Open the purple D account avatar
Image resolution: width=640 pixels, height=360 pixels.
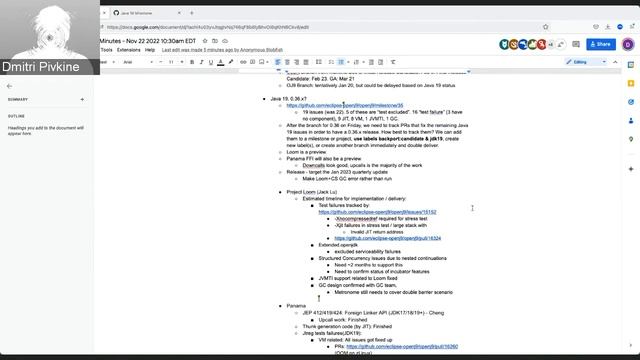pos(628,44)
